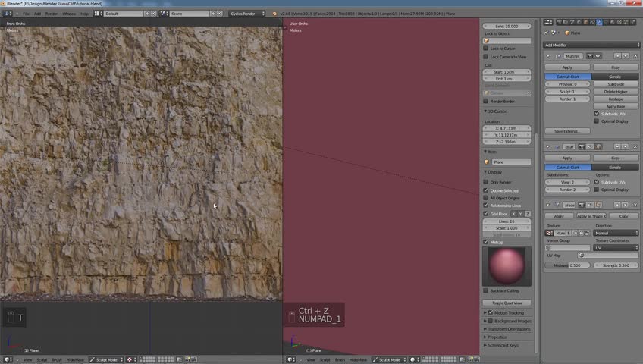The width and height of the screenshot is (643, 364).
Task: Toggle Outline Selected checkbox
Action: coord(486,190)
